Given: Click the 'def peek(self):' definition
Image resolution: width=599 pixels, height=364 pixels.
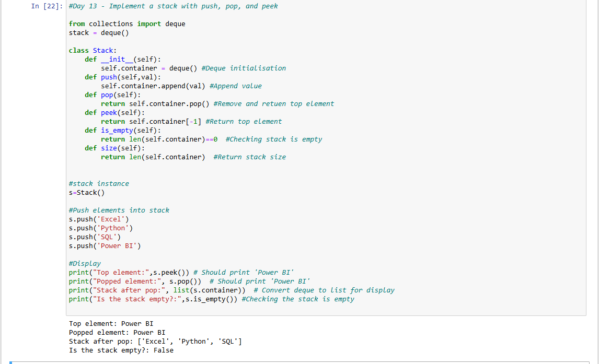Looking at the screenshot, I should coord(115,113).
